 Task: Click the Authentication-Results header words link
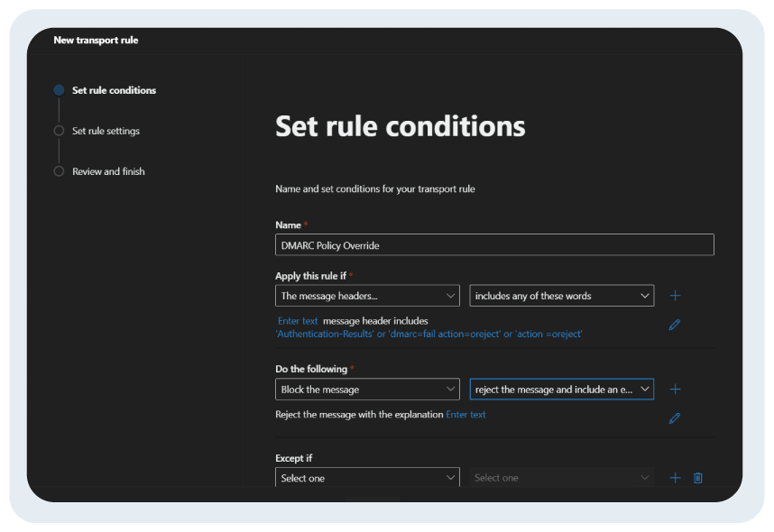[428, 335]
